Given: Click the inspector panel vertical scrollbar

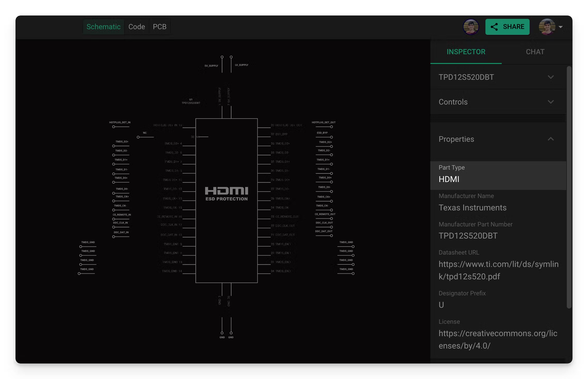Looking at the screenshot, I should pos(569,187).
